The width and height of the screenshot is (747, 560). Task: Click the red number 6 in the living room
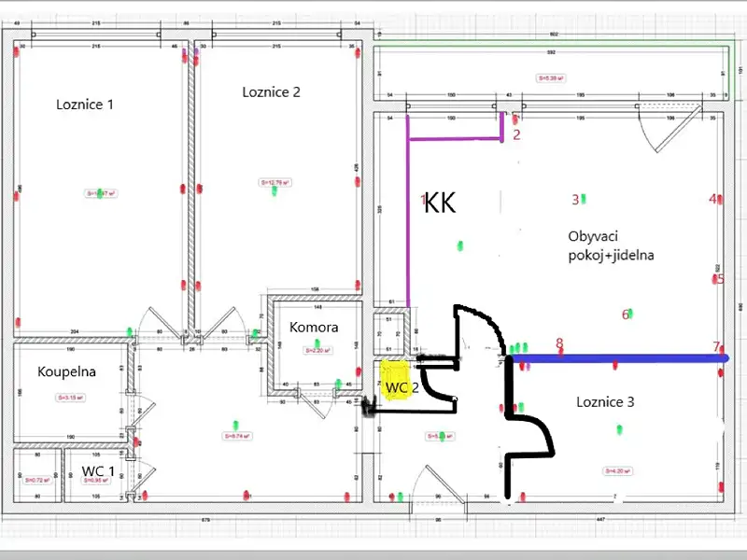(x=626, y=315)
